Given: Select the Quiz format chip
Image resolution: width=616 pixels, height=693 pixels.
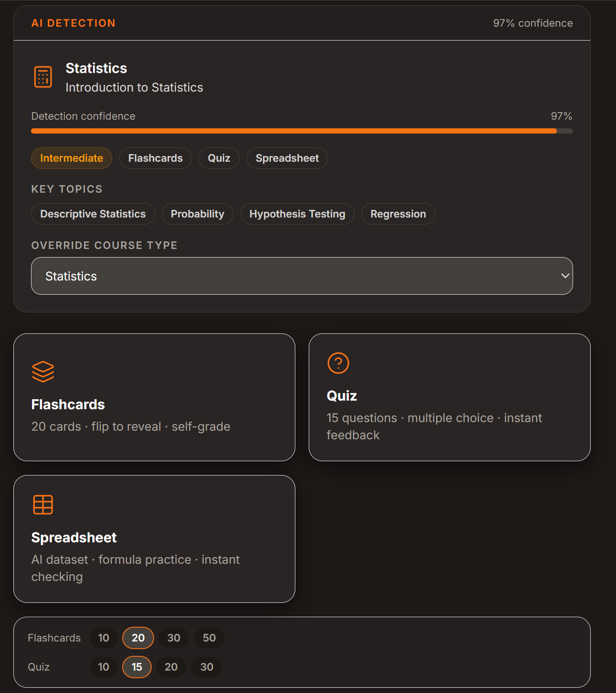Looking at the screenshot, I should click(219, 158).
